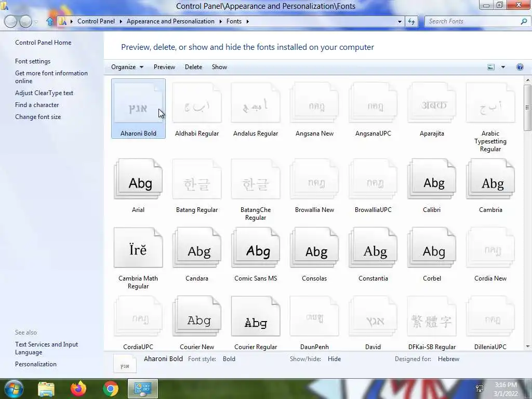Select the Batang Regular font icon

pyautogui.click(x=197, y=179)
